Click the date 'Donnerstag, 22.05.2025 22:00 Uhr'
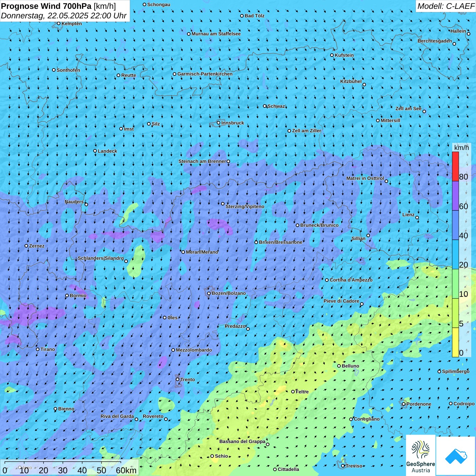476x476 pixels. [64, 16]
